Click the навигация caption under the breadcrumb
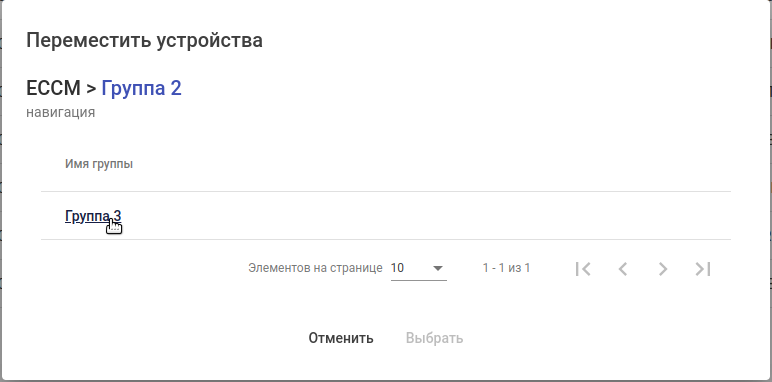The height and width of the screenshot is (382, 772). (61, 112)
